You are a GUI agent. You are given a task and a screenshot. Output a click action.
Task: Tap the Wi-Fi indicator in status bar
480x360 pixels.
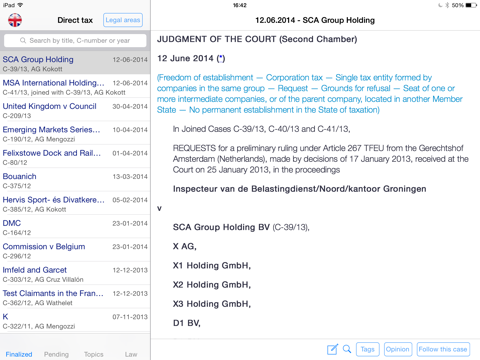coord(20,5)
